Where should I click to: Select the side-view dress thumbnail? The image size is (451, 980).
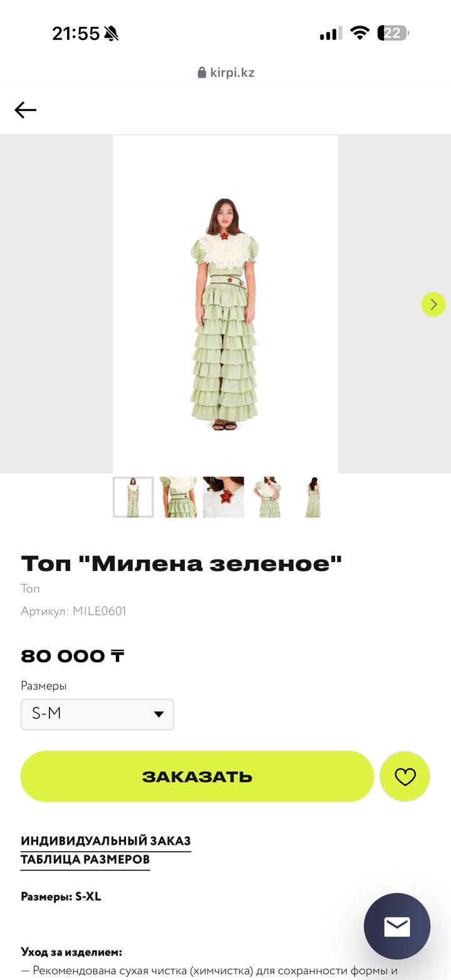tap(314, 498)
